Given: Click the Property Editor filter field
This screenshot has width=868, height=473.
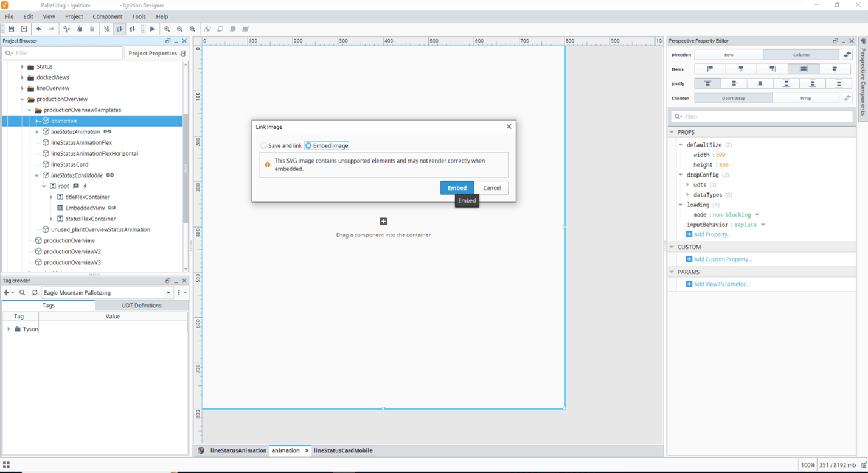Looking at the screenshot, I should (x=762, y=116).
